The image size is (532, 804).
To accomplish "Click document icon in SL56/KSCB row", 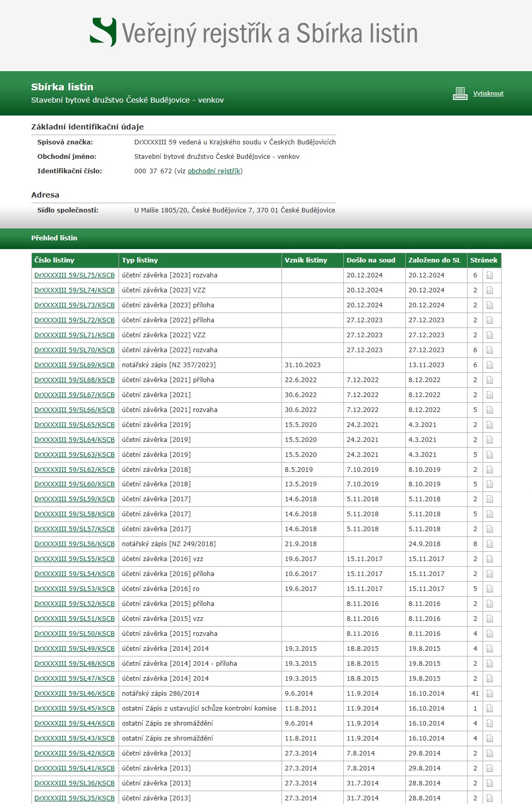I will click(x=490, y=544).
